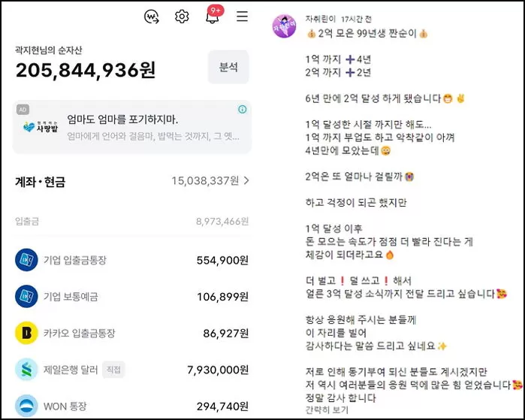Open the won transfer icon

tap(152, 17)
